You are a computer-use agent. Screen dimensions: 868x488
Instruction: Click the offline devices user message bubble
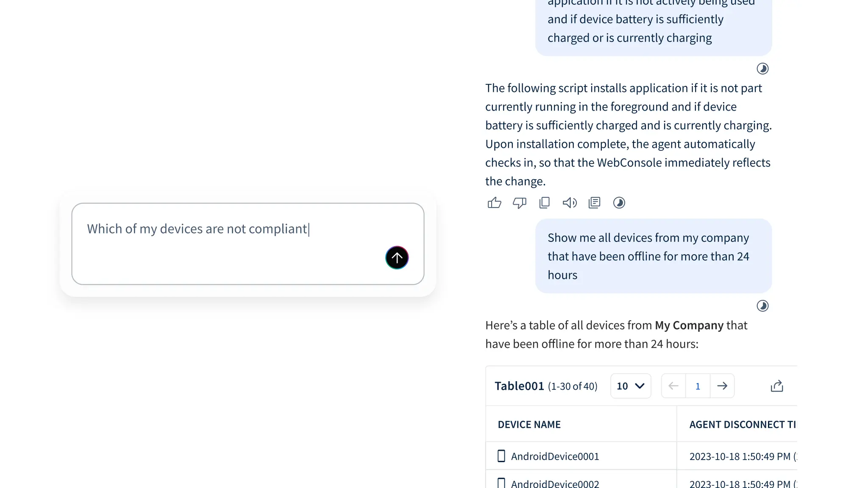tap(654, 256)
